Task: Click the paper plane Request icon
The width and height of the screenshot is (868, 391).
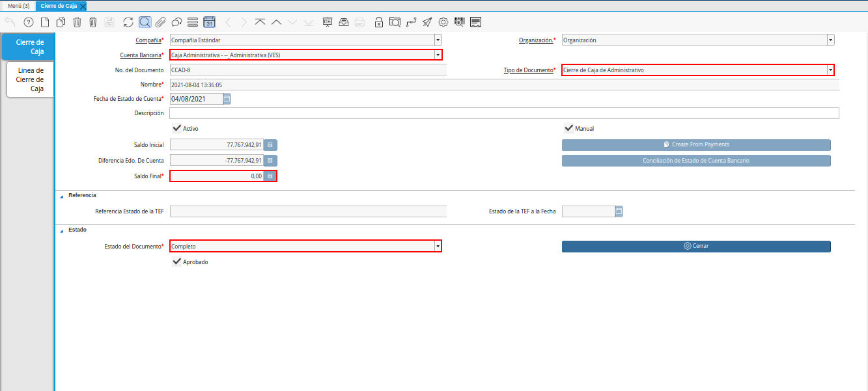Action: [x=427, y=22]
